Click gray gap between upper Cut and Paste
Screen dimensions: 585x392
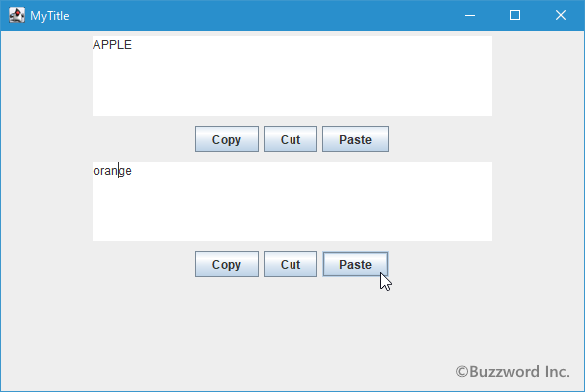pyautogui.click(x=319, y=139)
